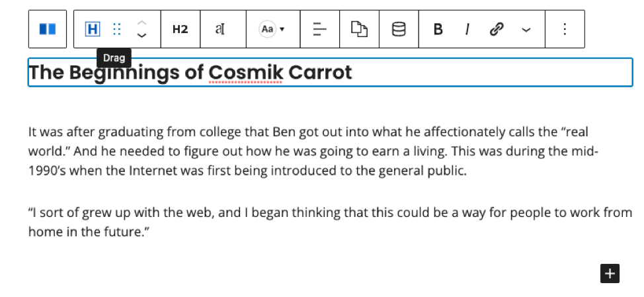Add a block with the plus button
The width and height of the screenshot is (644, 297).
[610, 274]
